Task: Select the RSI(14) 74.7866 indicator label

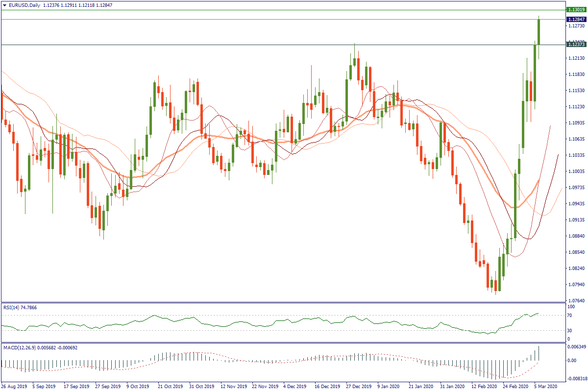Action: click(20, 307)
